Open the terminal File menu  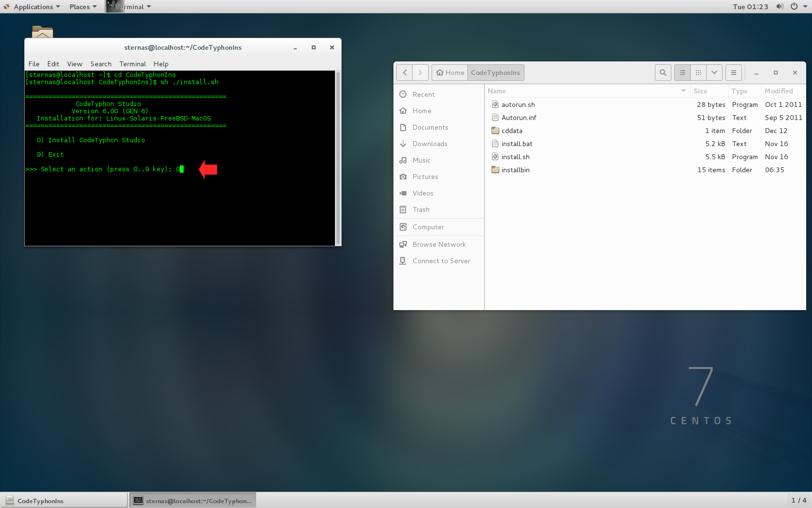(x=34, y=64)
